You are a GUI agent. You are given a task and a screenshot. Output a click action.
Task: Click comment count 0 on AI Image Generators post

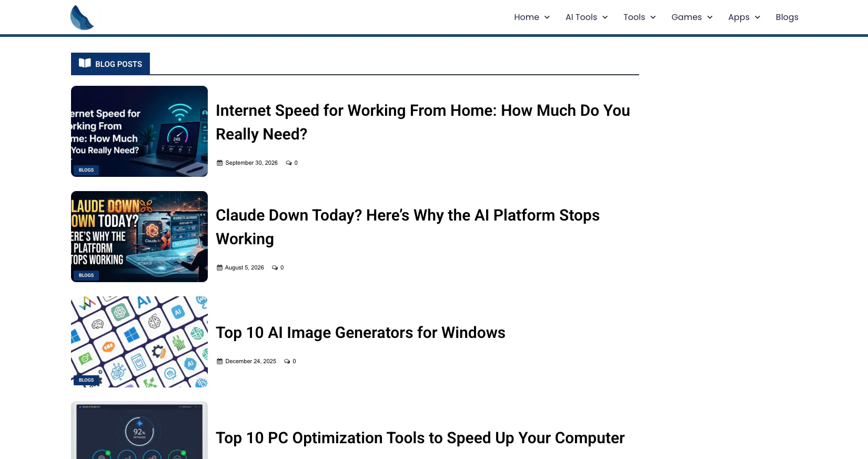pos(294,362)
